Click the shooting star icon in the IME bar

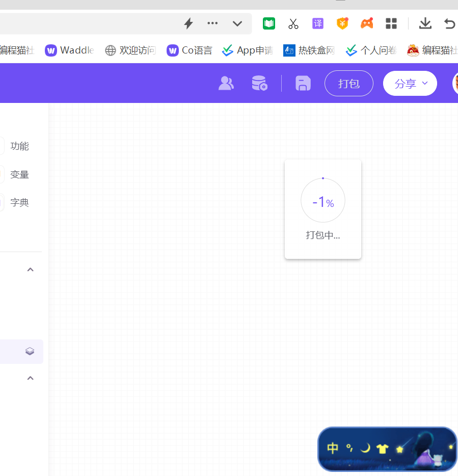(400, 449)
